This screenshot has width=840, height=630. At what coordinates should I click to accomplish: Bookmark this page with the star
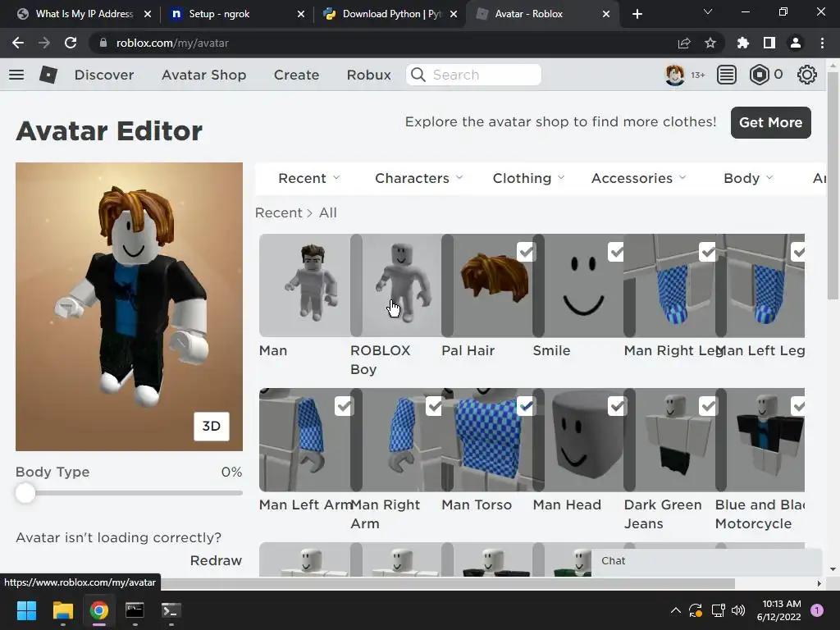point(710,43)
